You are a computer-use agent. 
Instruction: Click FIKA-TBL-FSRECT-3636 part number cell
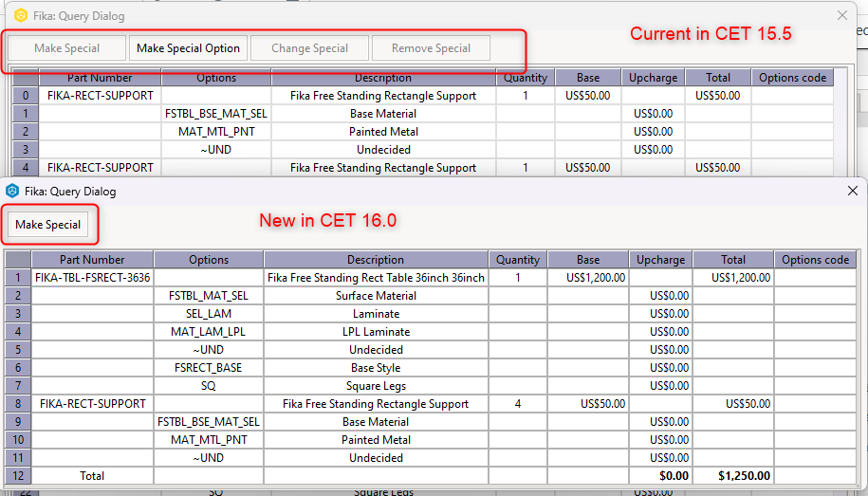click(x=92, y=277)
